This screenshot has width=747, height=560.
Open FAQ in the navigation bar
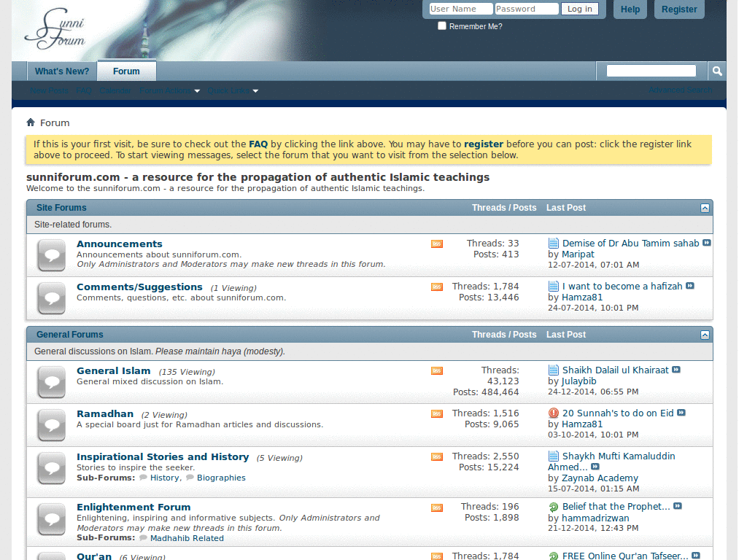point(84,90)
